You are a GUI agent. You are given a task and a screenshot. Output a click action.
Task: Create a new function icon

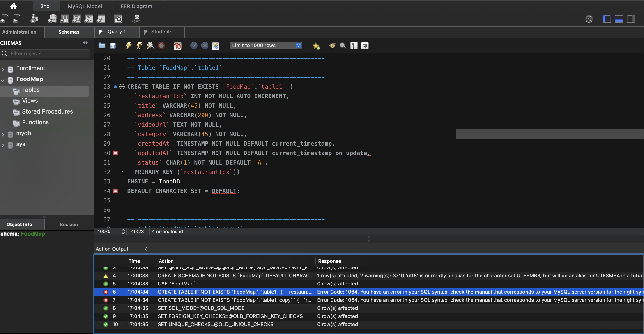[101, 19]
